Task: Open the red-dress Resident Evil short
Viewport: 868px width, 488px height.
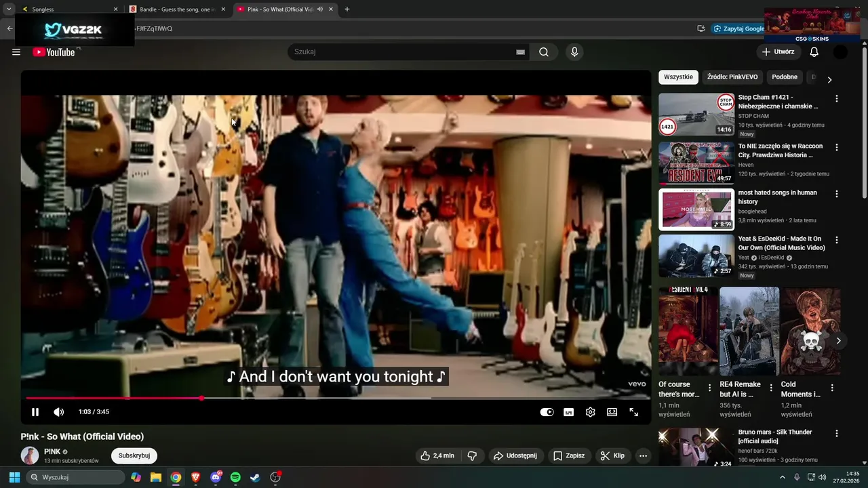Action: (x=688, y=331)
